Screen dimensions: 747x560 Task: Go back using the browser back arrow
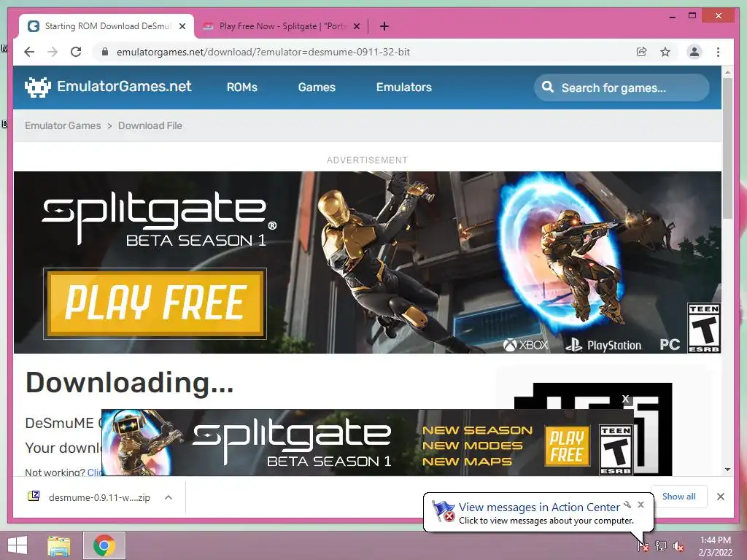pos(29,52)
